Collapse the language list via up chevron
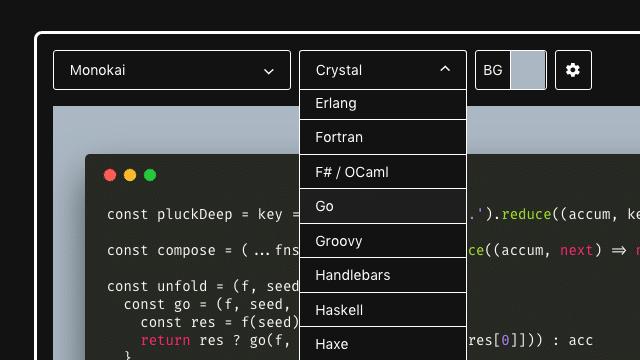The height and width of the screenshot is (360, 640). tap(445, 69)
